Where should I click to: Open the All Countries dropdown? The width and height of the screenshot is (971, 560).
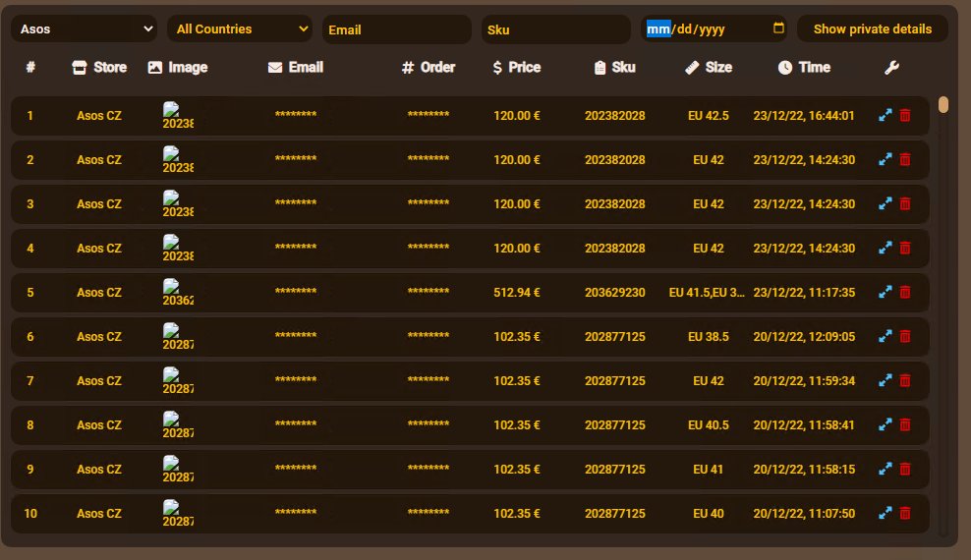point(240,29)
